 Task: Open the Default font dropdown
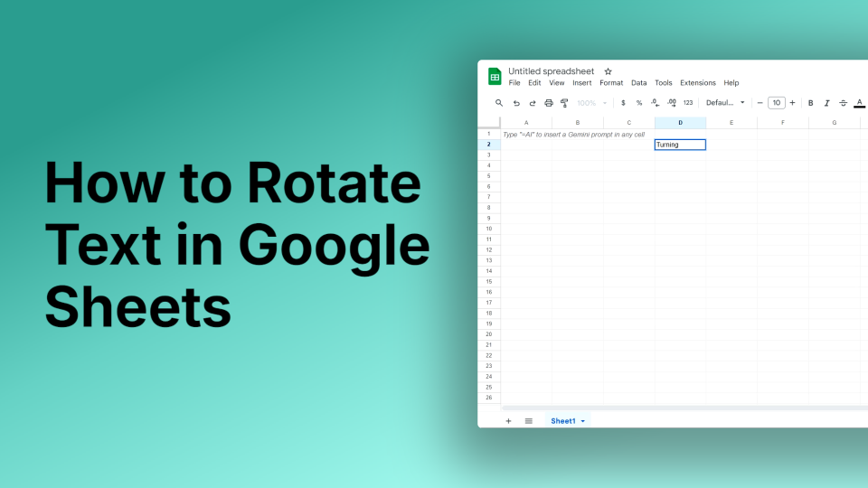click(725, 103)
